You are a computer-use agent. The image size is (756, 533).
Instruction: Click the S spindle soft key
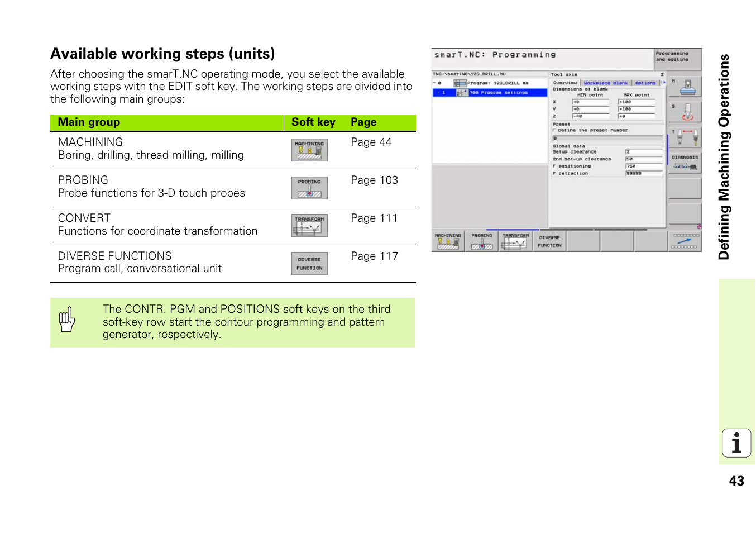[685, 112]
